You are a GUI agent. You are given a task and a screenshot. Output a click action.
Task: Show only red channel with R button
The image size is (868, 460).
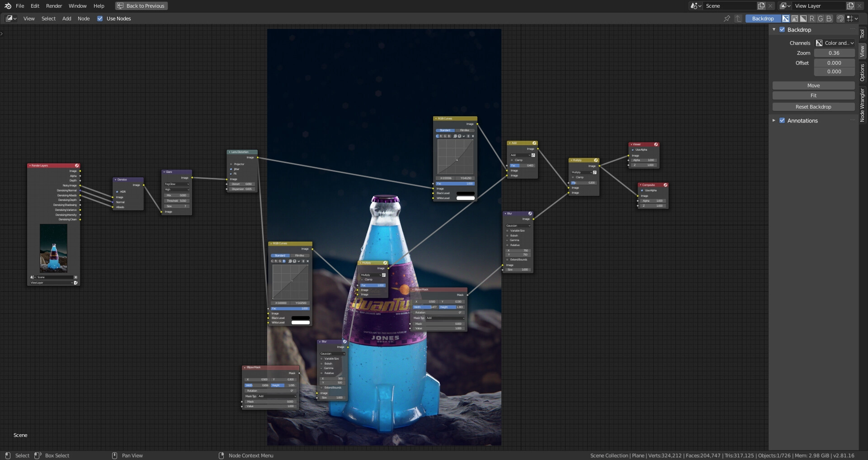(812, 19)
